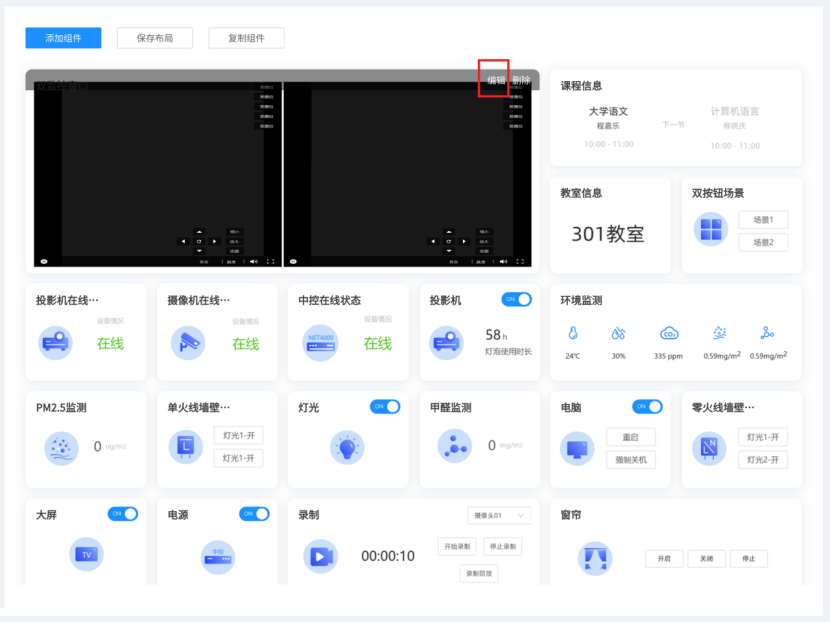Click the 停止录制 button
The width and height of the screenshot is (830, 622).
tap(503, 546)
